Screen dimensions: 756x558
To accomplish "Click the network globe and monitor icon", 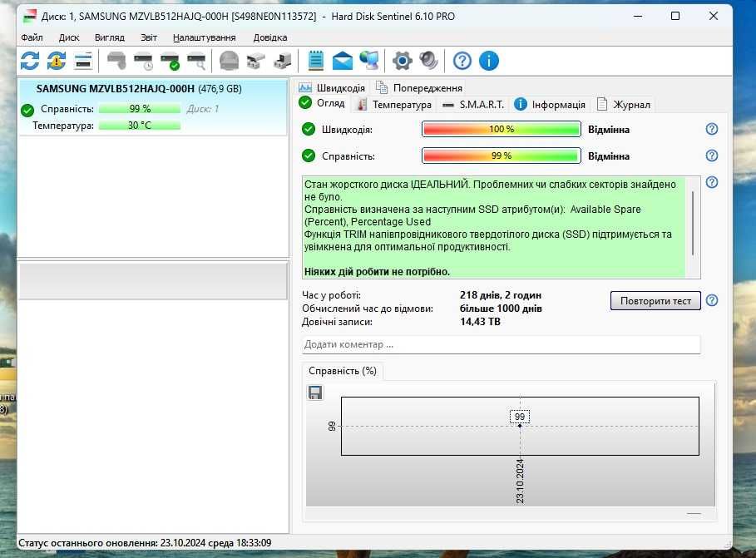I will (369, 61).
